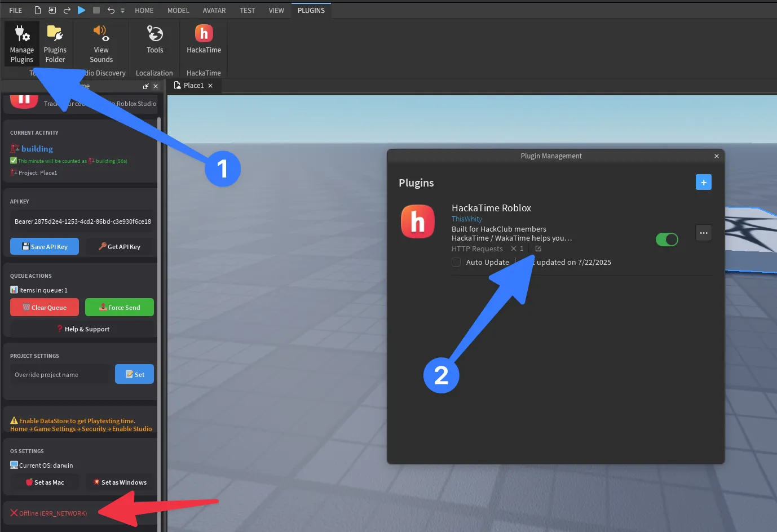Open the Localization Tools

tap(155, 39)
